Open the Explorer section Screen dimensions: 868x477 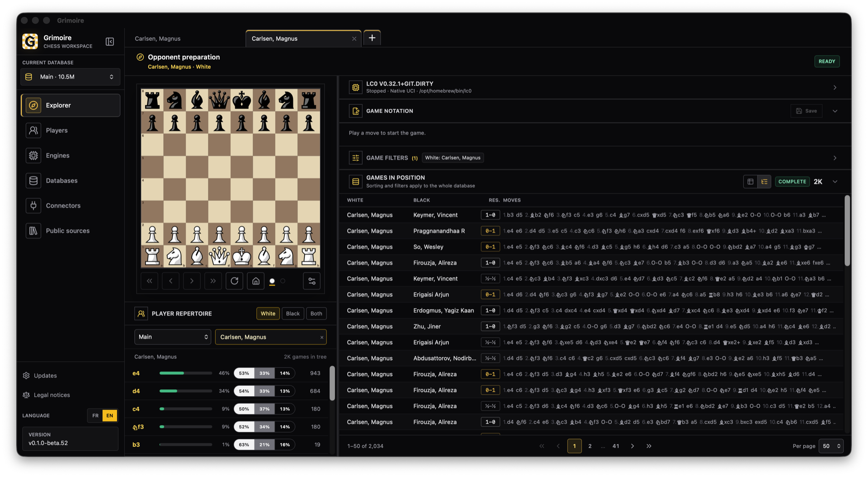coord(71,105)
